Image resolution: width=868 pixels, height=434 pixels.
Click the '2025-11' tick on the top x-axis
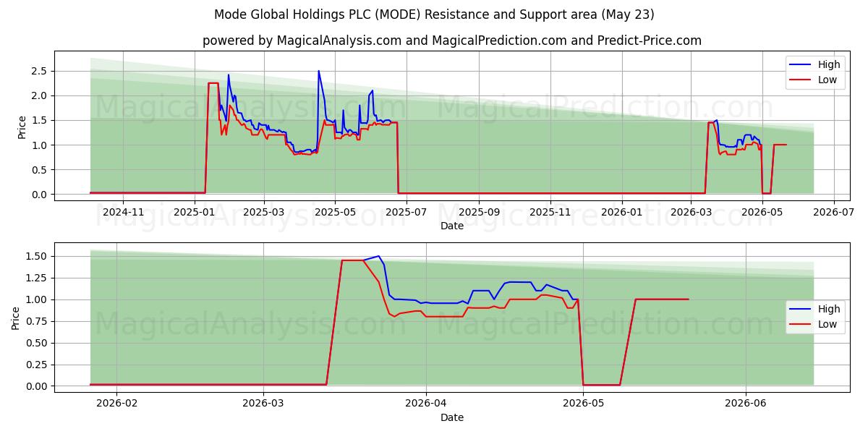(x=550, y=212)
